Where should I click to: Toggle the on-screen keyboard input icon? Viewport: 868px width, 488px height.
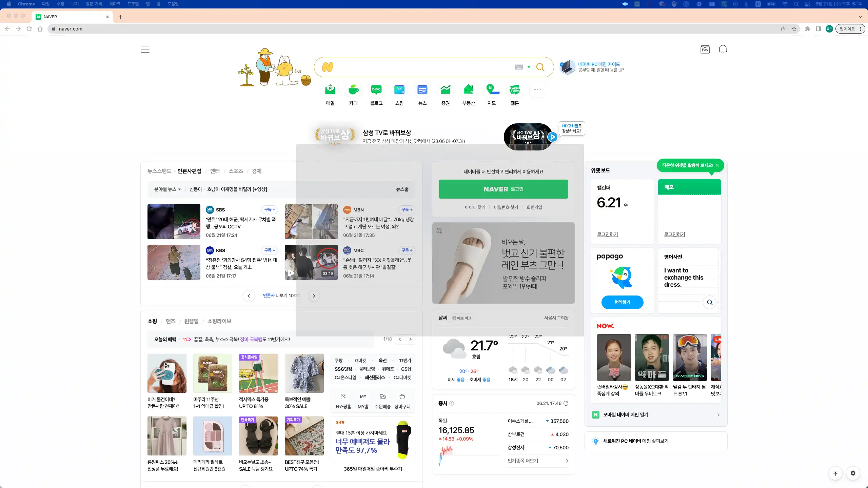(519, 67)
